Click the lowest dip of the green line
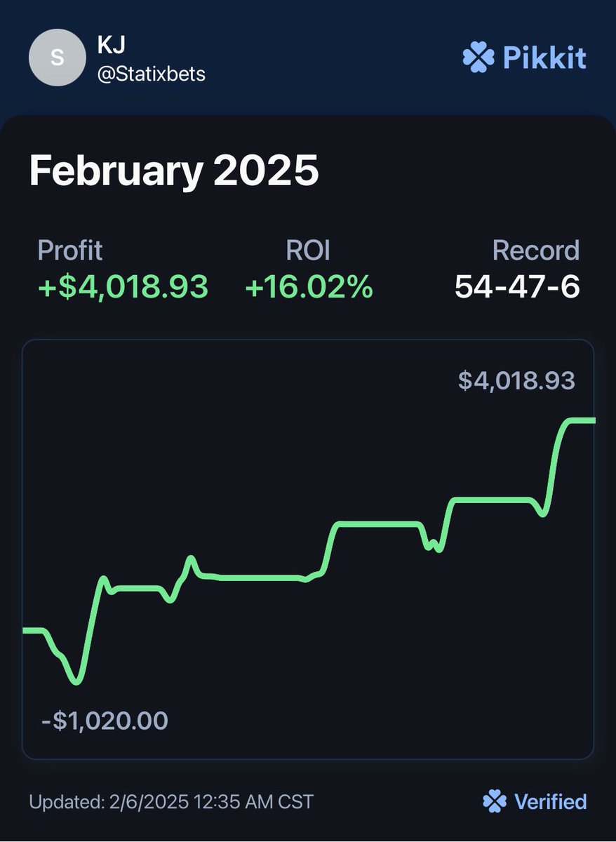Image resolution: width=616 pixels, height=842 pixels. point(76,681)
